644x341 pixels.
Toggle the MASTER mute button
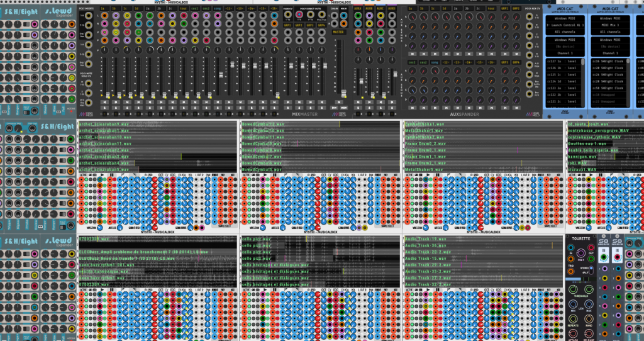339,102
